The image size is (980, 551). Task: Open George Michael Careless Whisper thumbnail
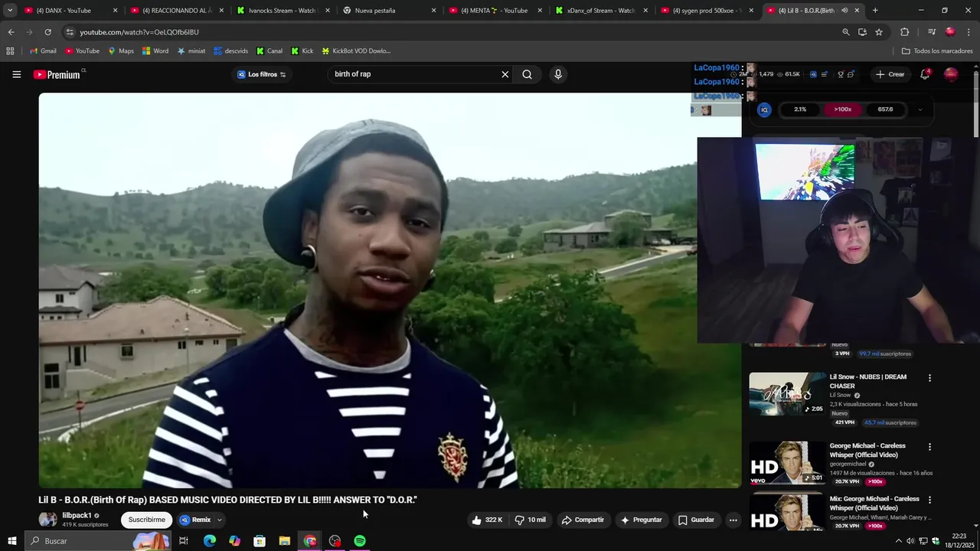pyautogui.click(x=788, y=462)
